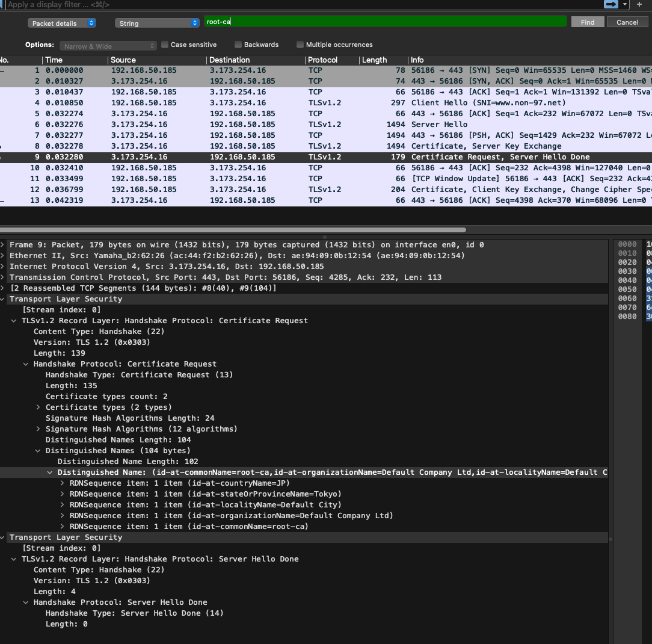The height and width of the screenshot is (644, 652).
Task: Open the display filter history dropdown arrow
Action: 625,4
